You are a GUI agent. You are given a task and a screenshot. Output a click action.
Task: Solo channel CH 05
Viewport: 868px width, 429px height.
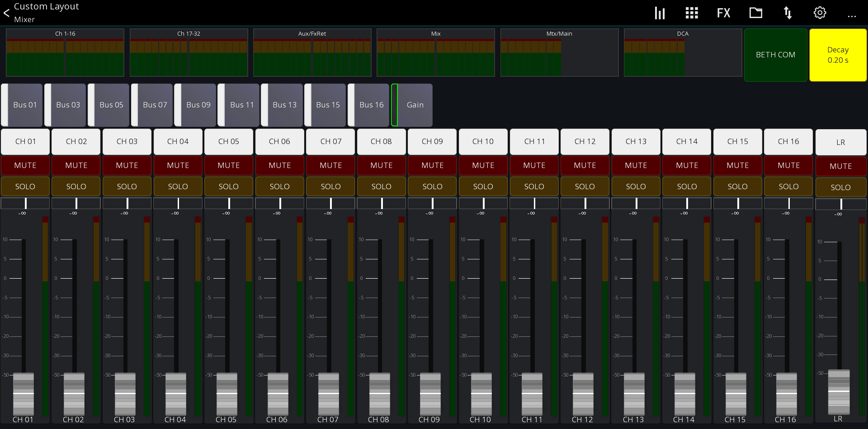click(x=229, y=186)
